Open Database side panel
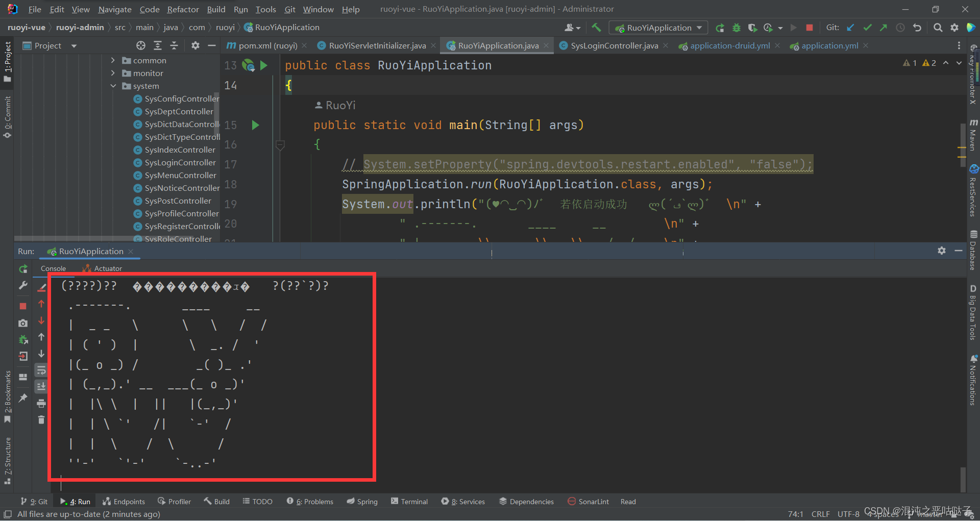 [973, 250]
